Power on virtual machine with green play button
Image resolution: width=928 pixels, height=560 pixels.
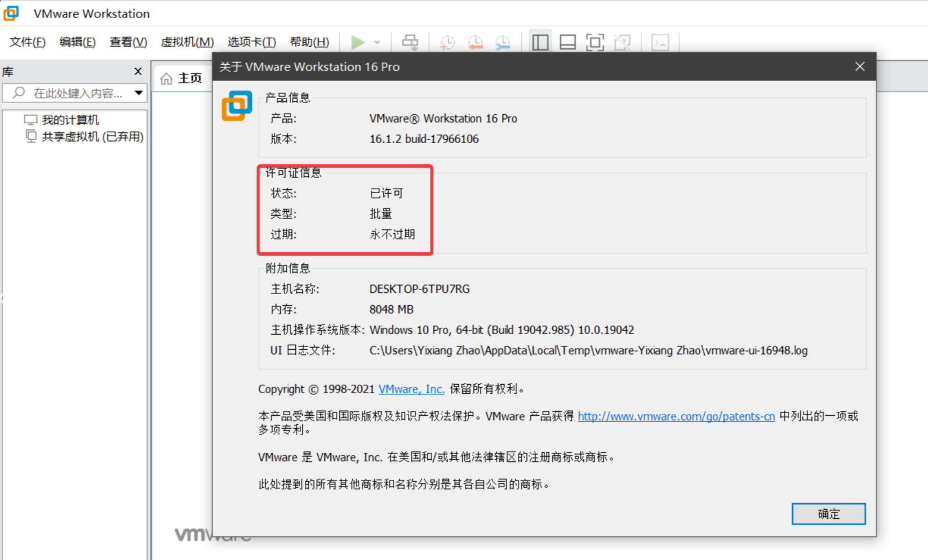(358, 42)
